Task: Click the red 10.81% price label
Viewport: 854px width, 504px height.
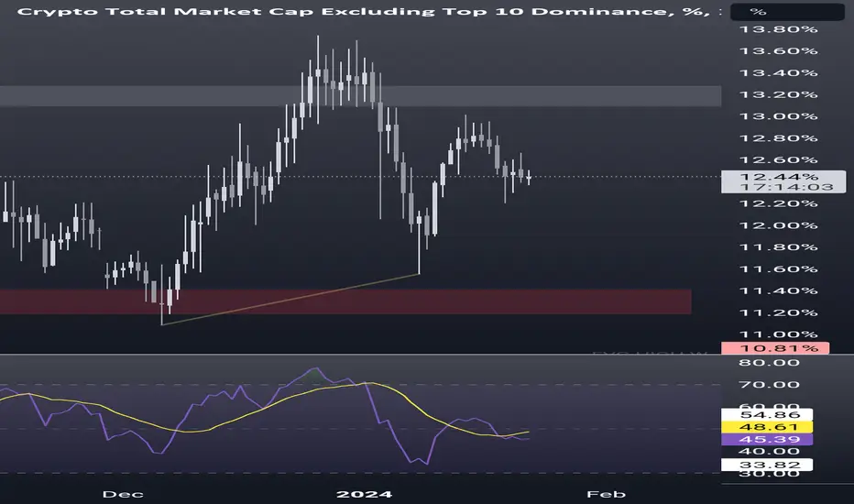Action: [775, 347]
